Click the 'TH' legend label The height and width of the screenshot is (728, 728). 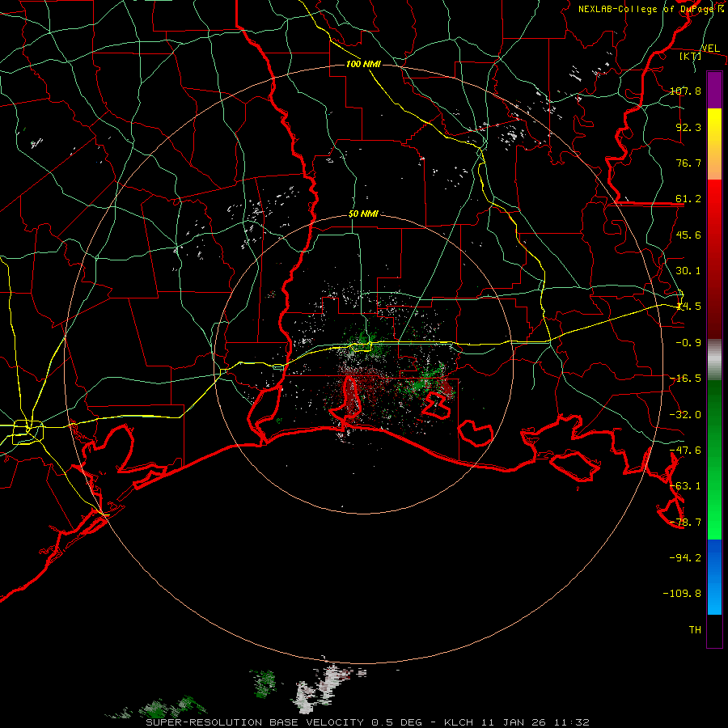[695, 630]
